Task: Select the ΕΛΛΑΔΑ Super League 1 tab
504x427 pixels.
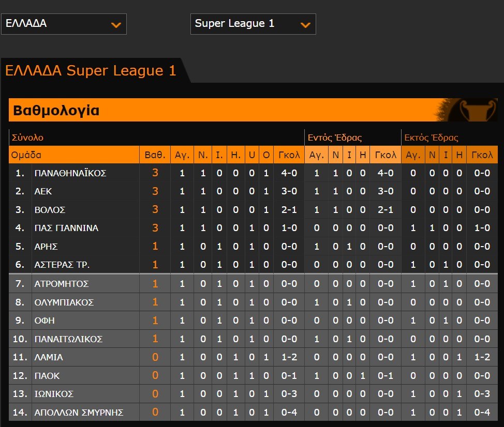Action: tap(91, 71)
